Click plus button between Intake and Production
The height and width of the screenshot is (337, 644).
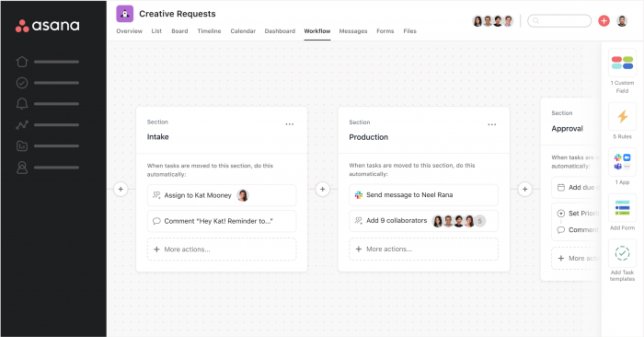[x=322, y=190]
